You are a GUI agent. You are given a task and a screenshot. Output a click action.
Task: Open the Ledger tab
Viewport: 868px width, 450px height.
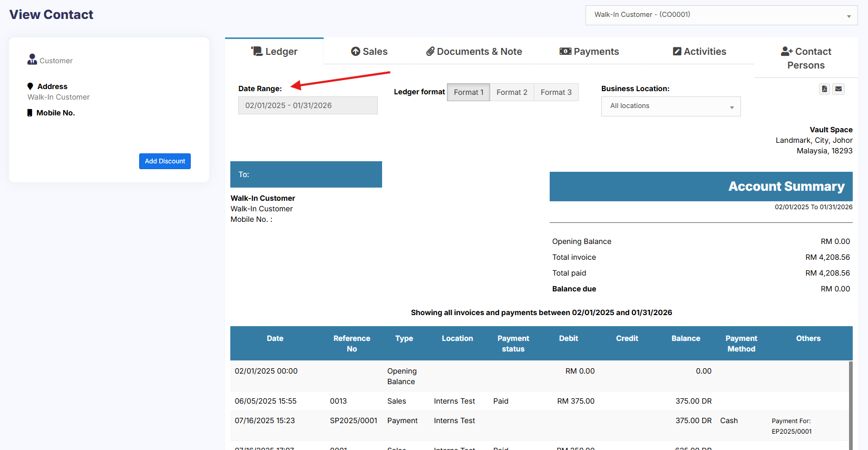[x=274, y=52]
